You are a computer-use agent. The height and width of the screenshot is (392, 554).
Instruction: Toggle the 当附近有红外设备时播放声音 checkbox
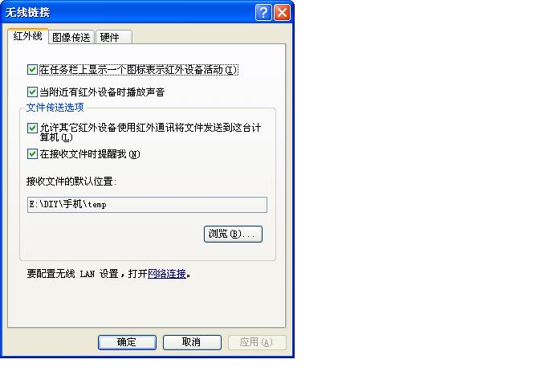click(32, 92)
